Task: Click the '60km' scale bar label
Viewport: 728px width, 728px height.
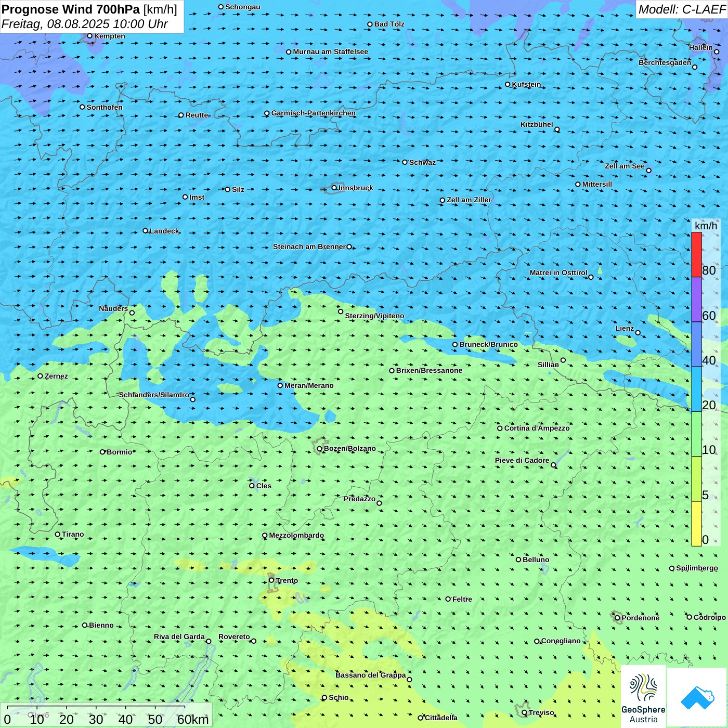Action: coord(193,719)
